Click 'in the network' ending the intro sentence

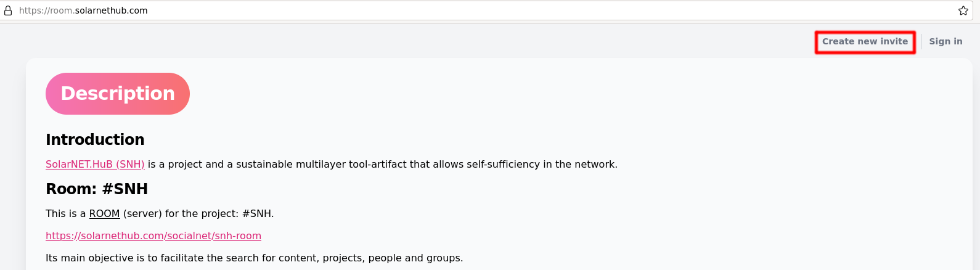[580, 164]
